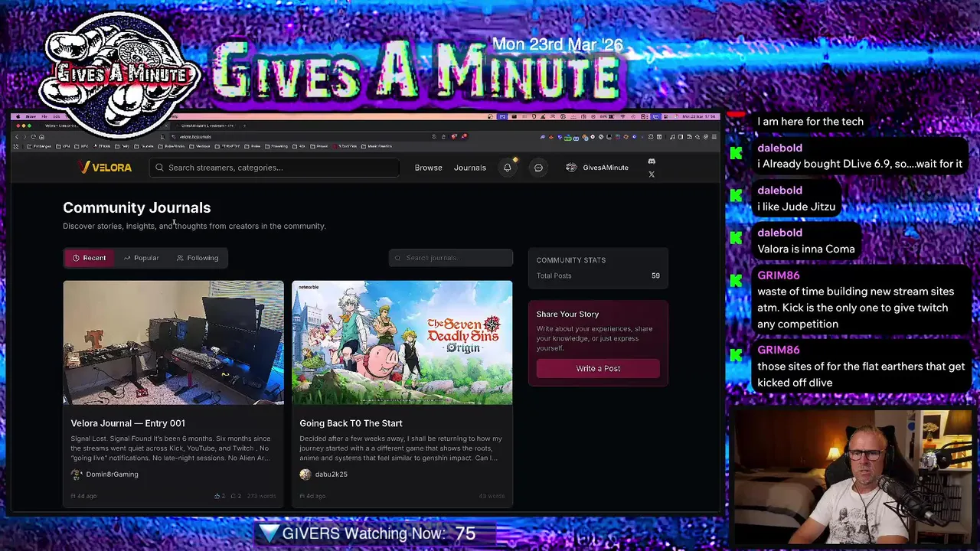Open the File menu in macOS menu bar
The width and height of the screenshot is (980, 551).
(44, 116)
